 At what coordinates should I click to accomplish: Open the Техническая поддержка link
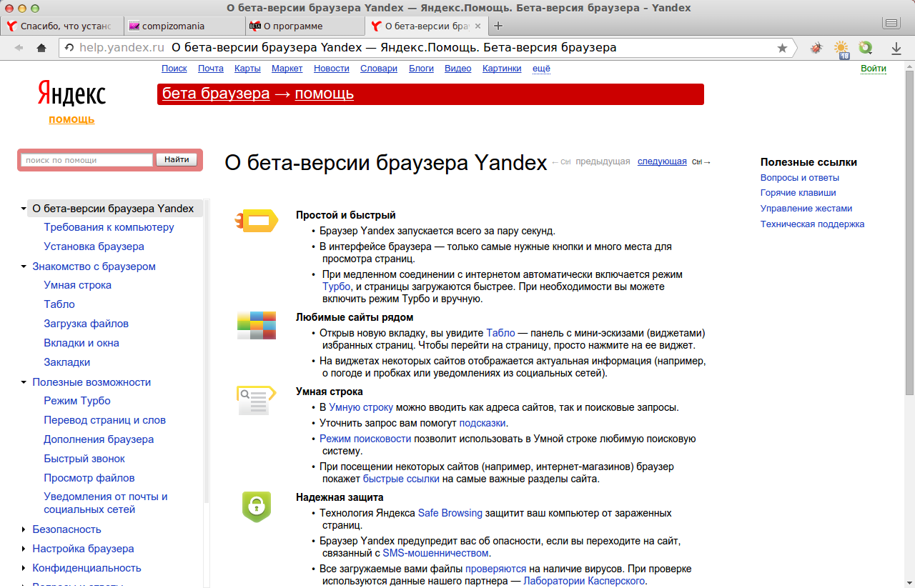tap(813, 224)
